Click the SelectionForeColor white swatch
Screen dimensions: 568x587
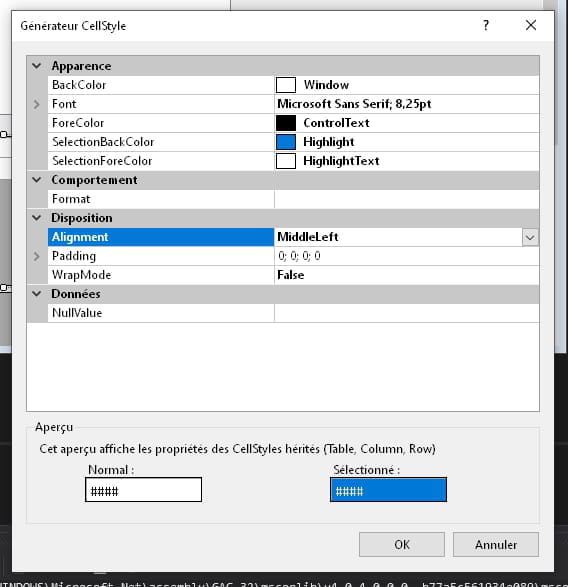286,161
